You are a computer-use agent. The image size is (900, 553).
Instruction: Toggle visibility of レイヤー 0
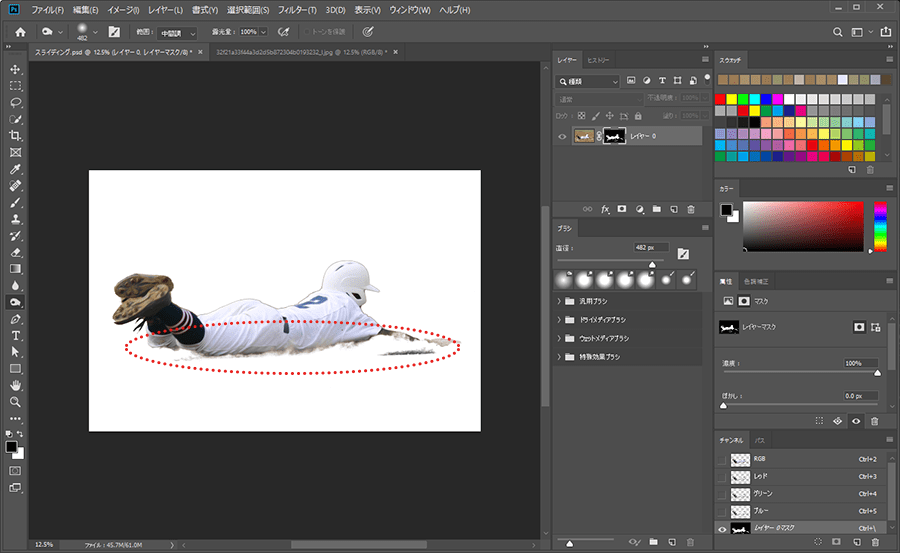click(x=562, y=136)
